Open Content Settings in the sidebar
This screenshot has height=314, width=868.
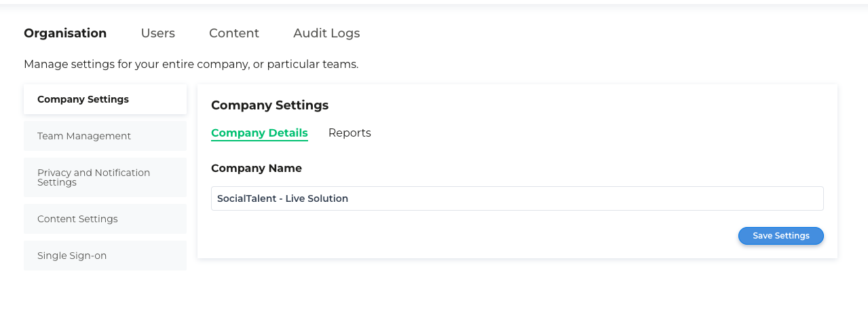point(105,219)
